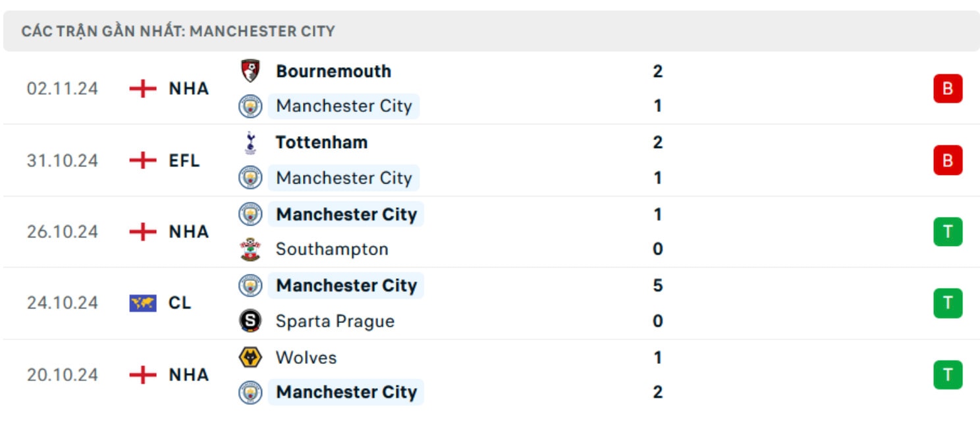Open the Wolves team name link

coord(306,357)
